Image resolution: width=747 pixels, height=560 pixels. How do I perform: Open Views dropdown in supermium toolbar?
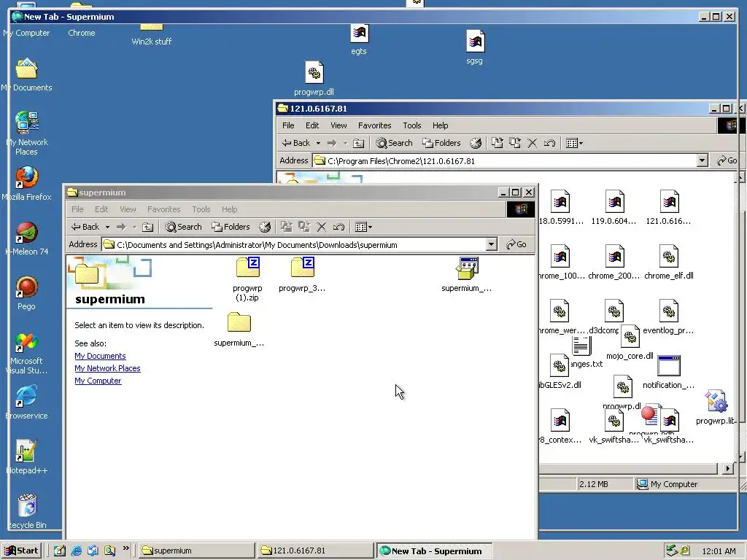click(364, 227)
